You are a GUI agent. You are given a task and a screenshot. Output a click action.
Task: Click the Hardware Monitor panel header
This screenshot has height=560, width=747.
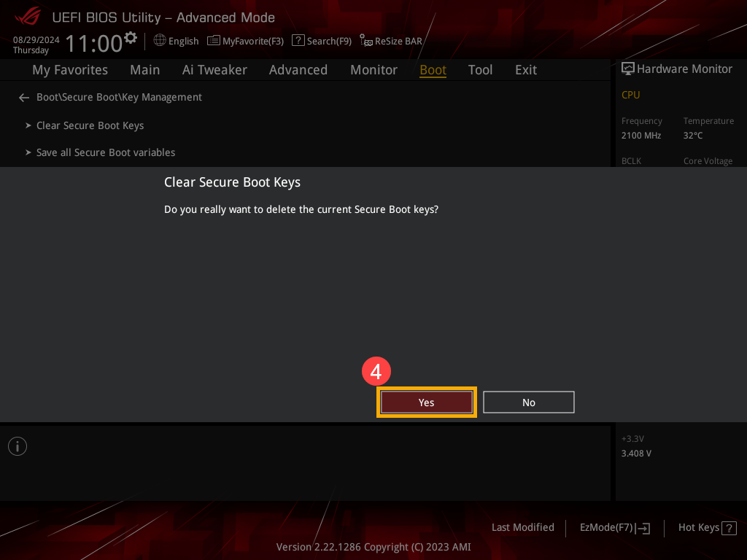pos(676,69)
